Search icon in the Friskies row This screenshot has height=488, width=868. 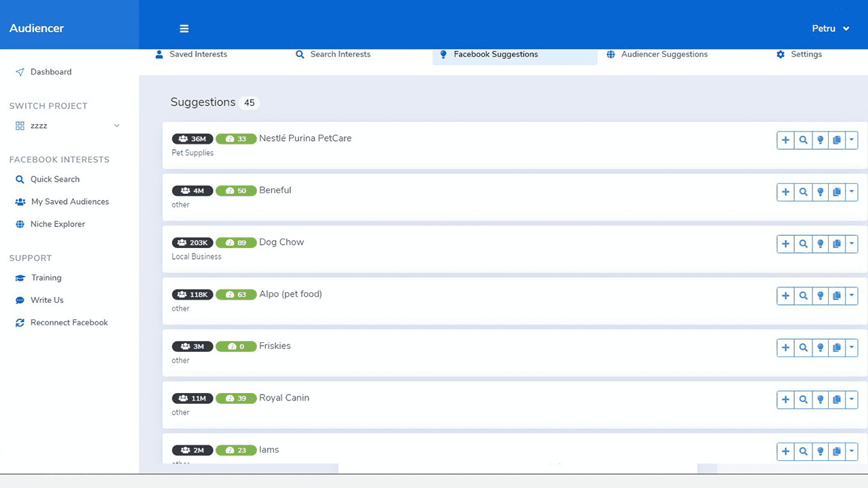click(x=803, y=348)
